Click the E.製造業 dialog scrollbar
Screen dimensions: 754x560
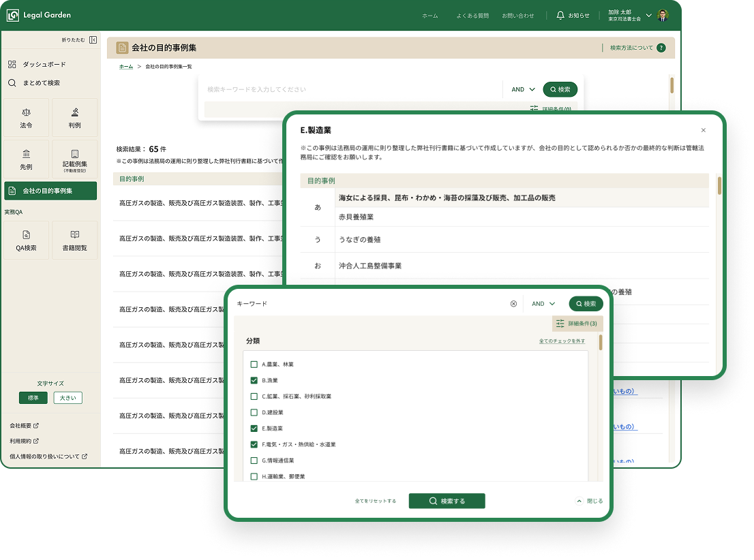pos(719,185)
